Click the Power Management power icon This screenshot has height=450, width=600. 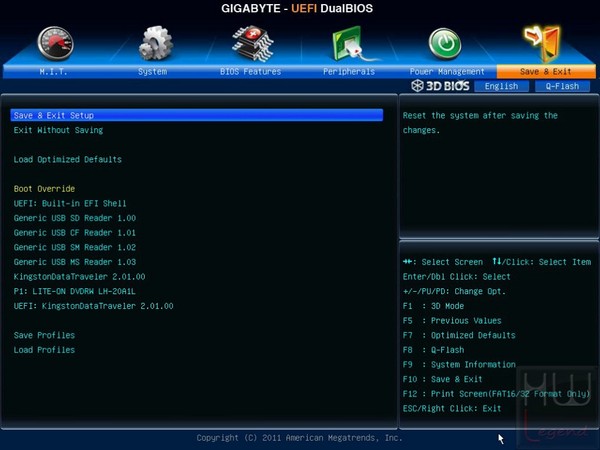coord(445,44)
